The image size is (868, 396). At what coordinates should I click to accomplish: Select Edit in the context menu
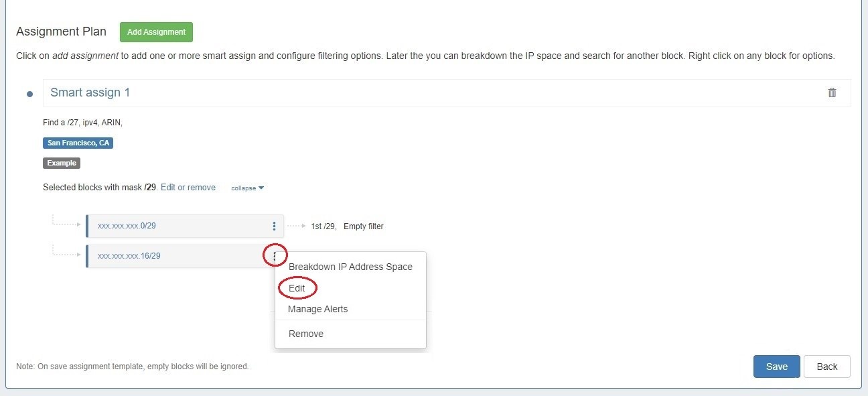297,288
